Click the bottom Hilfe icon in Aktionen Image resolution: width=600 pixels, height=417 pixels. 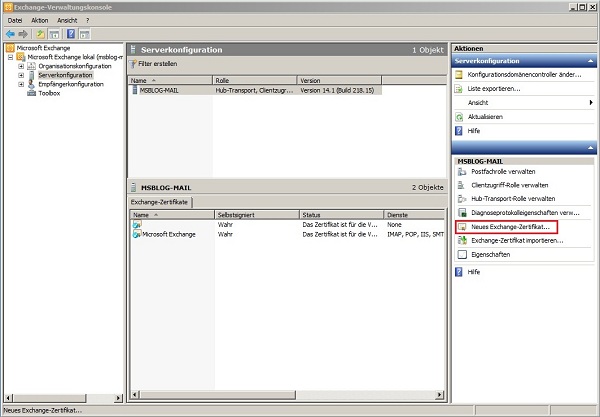[x=458, y=272]
